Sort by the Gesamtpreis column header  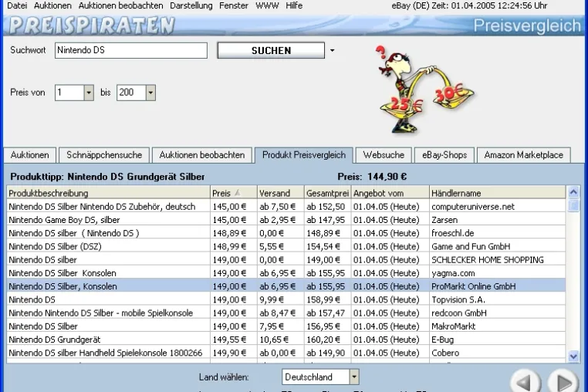click(x=327, y=193)
